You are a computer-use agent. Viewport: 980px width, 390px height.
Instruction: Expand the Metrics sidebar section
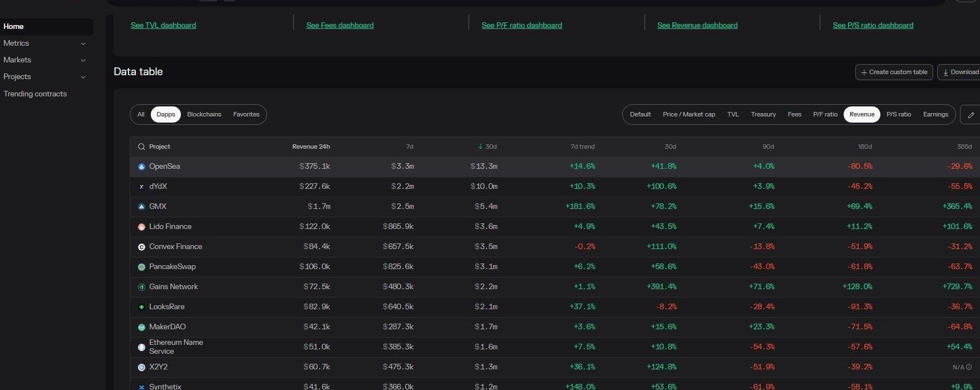[83, 43]
